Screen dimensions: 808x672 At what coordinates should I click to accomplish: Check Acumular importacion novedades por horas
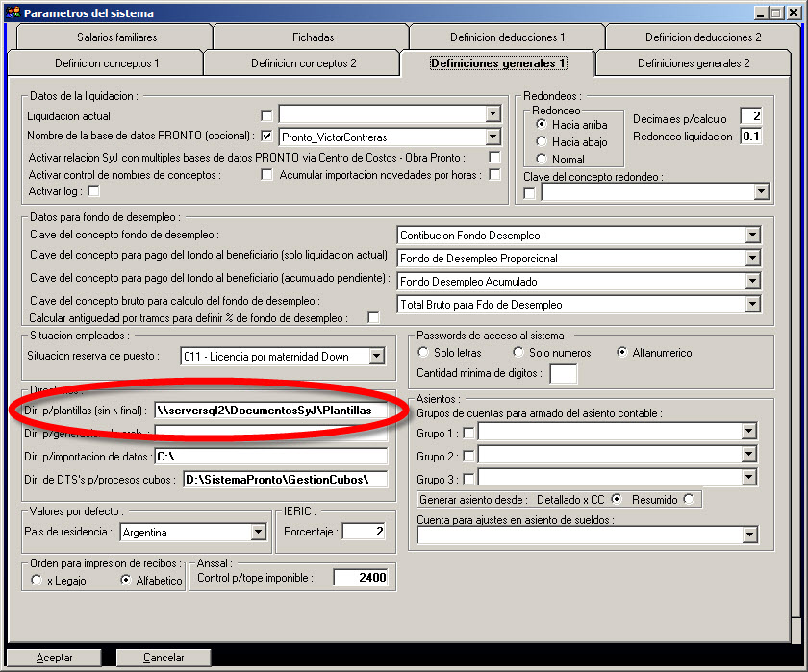click(494, 175)
